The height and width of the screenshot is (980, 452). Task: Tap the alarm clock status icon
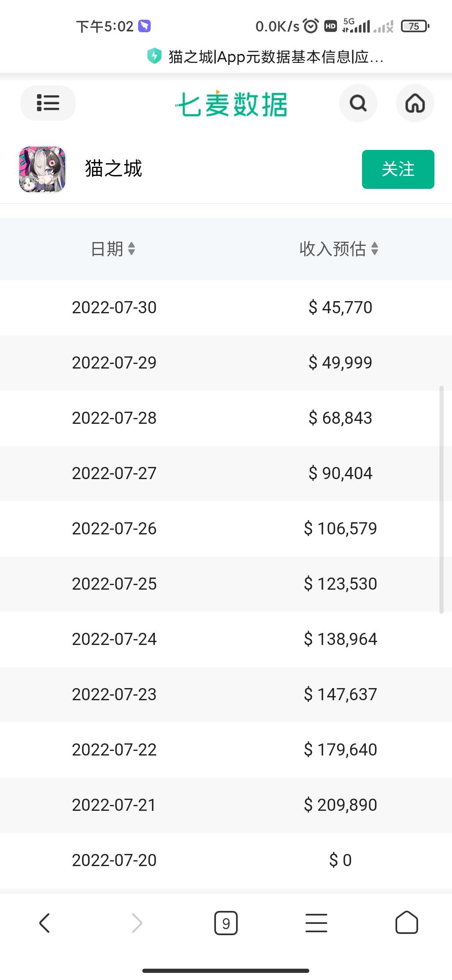(311, 26)
